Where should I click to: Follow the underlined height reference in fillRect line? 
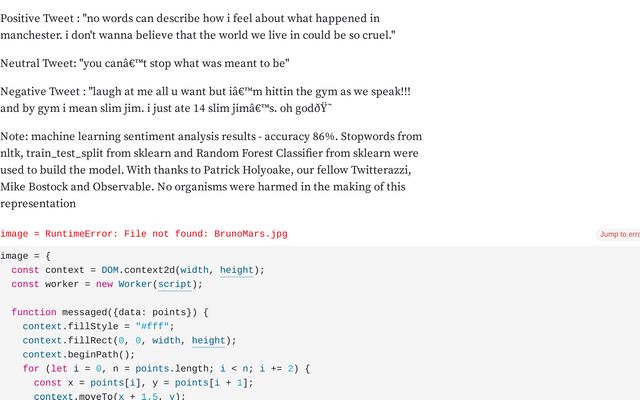click(209, 341)
